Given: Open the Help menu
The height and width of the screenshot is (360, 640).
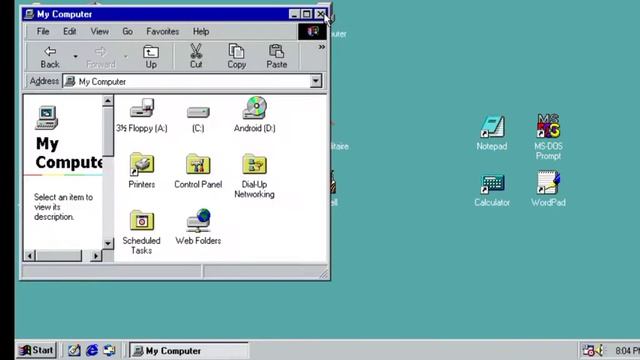Looking at the screenshot, I should (x=201, y=31).
